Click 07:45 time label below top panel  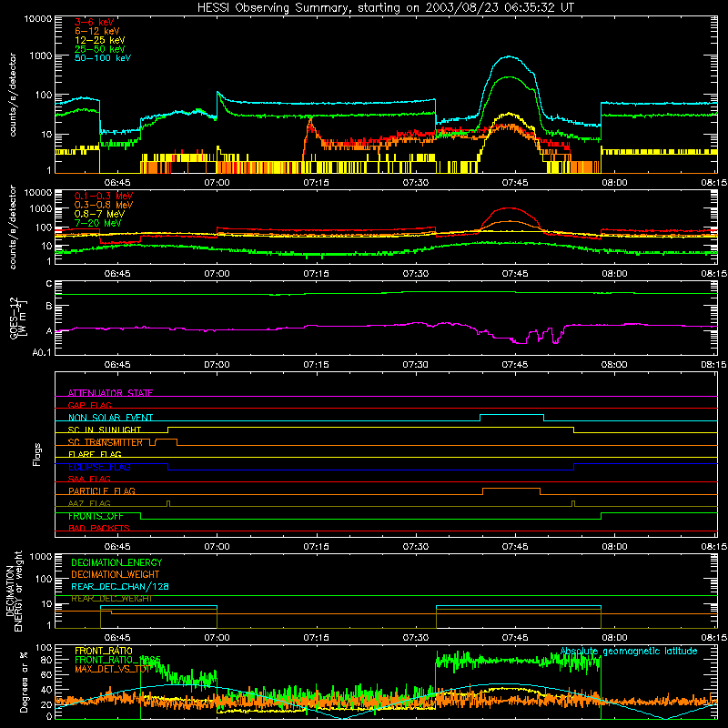point(515,183)
